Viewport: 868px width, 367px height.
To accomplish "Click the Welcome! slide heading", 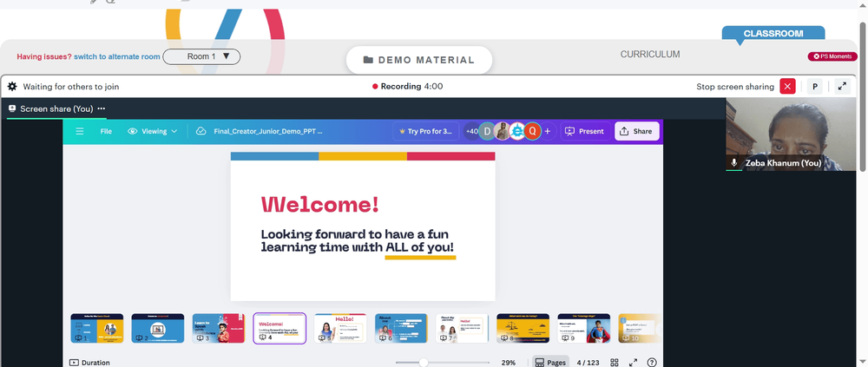I will [320, 204].
